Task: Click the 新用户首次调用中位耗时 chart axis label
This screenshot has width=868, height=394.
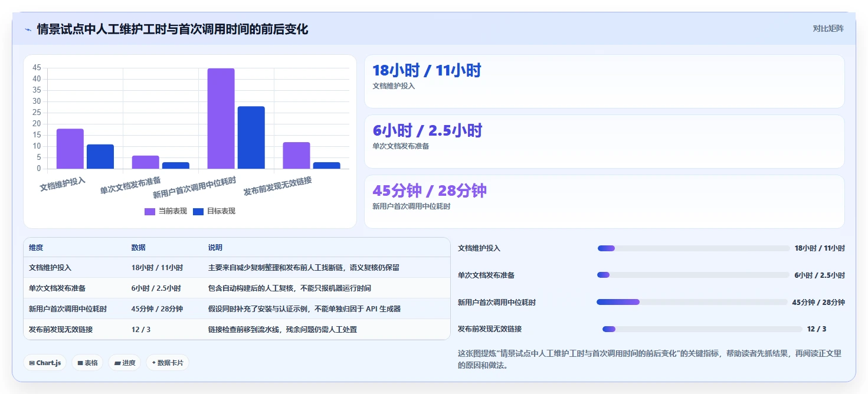Action: (x=194, y=188)
